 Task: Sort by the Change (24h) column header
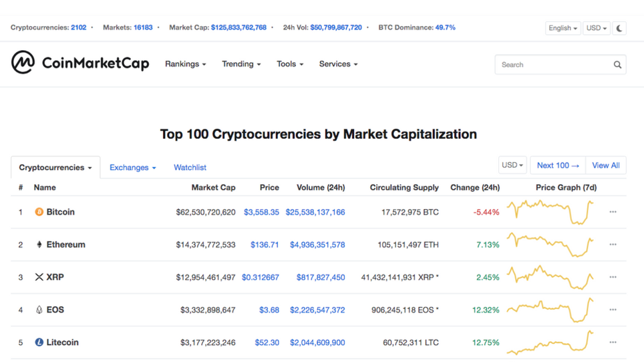pyautogui.click(x=475, y=187)
